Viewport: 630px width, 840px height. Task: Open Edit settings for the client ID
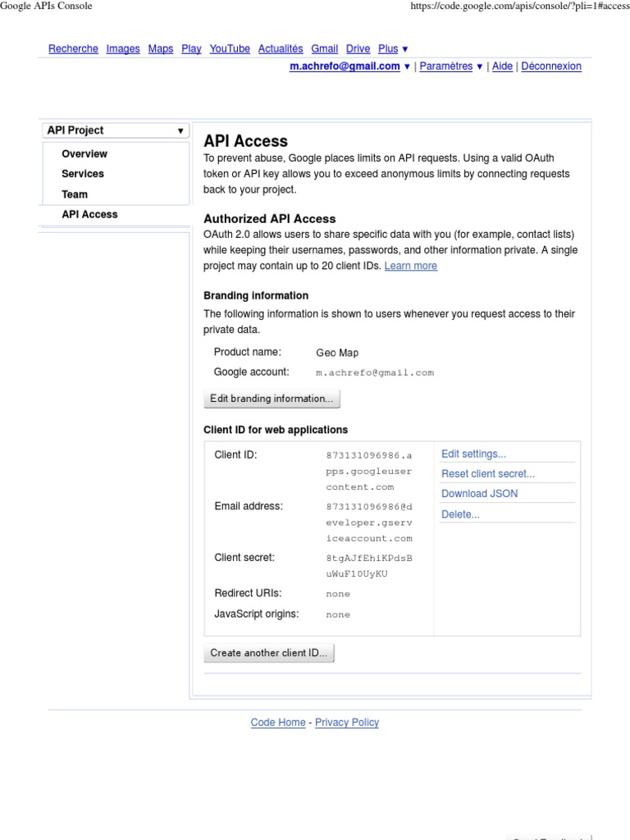coord(473,454)
